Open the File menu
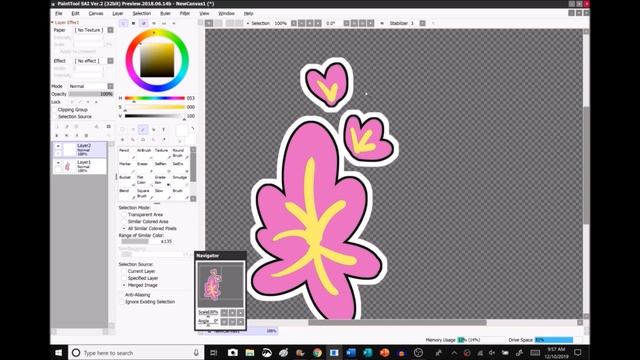 coord(59,13)
